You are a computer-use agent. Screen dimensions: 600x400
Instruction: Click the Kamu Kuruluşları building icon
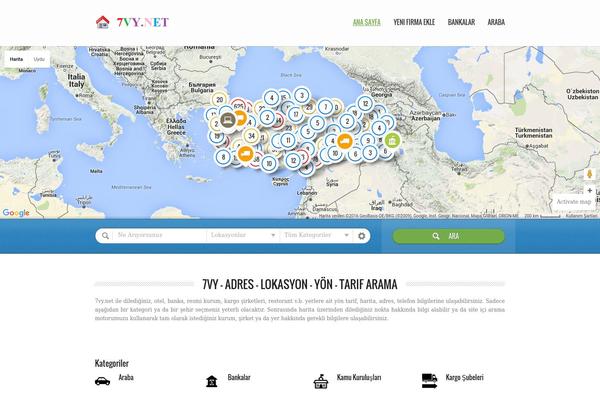coord(321,381)
